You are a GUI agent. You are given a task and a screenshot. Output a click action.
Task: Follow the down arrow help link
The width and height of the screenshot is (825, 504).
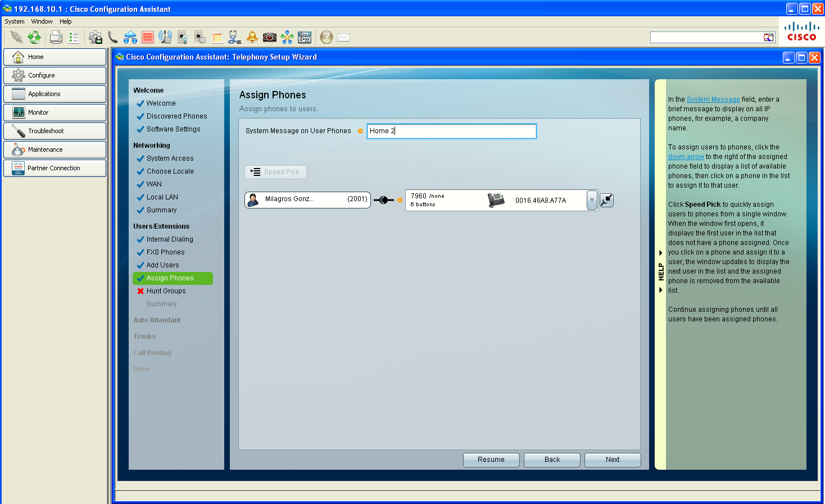686,157
